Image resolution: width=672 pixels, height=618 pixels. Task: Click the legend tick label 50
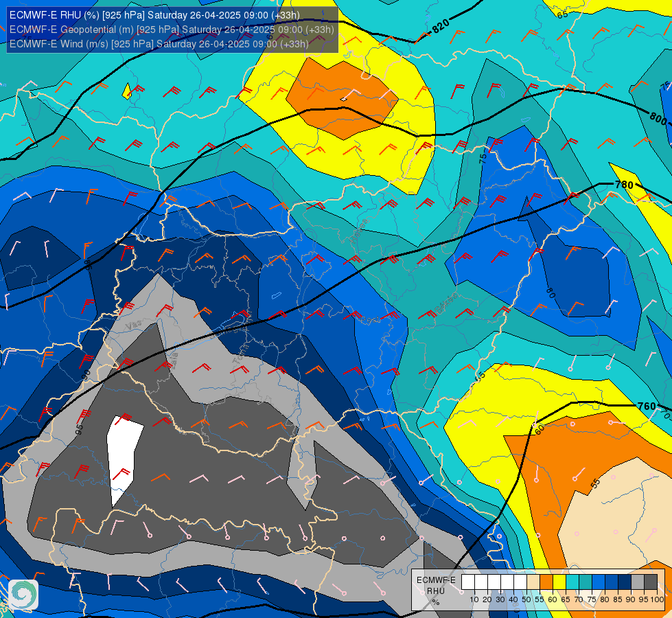click(526, 599)
